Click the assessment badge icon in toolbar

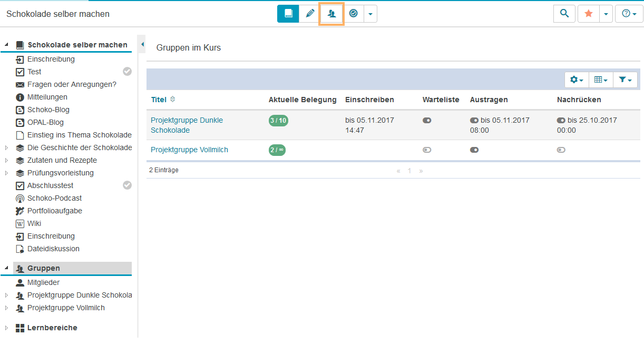click(354, 14)
